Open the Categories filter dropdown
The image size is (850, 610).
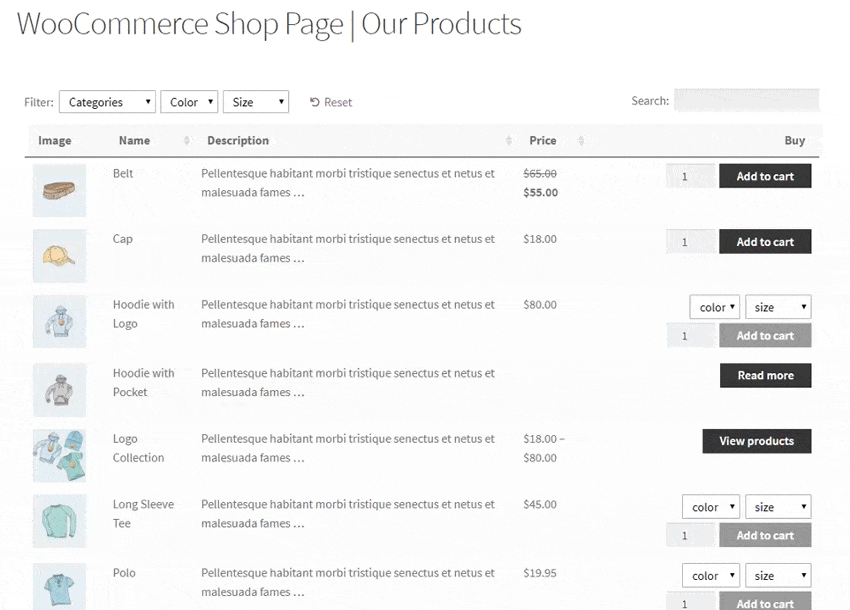(107, 101)
